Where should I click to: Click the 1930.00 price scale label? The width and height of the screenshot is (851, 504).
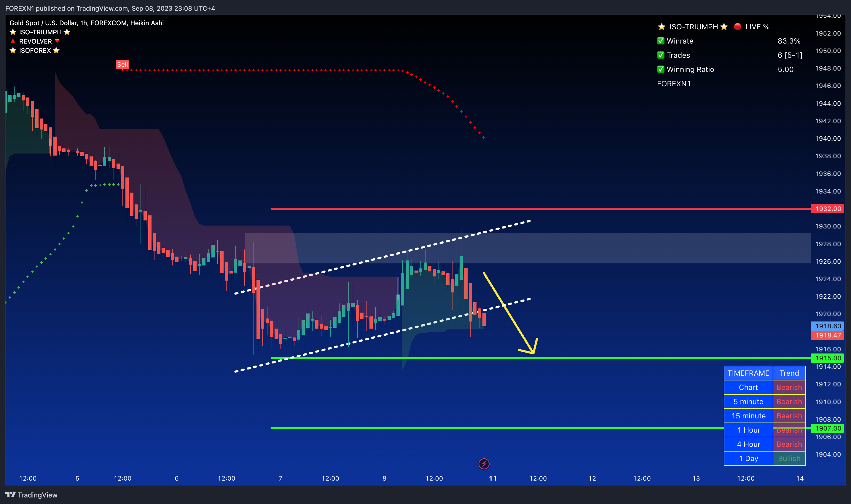click(828, 226)
